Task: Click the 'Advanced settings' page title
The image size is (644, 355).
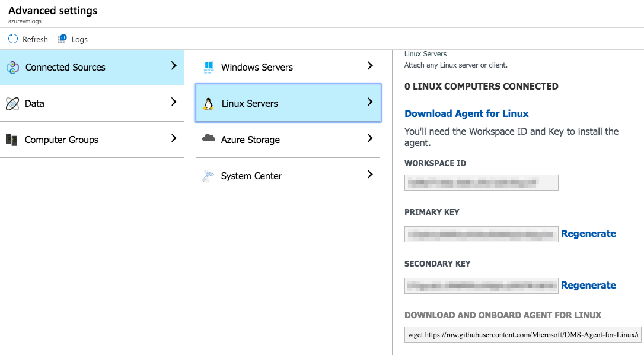Action: pyautogui.click(x=53, y=11)
